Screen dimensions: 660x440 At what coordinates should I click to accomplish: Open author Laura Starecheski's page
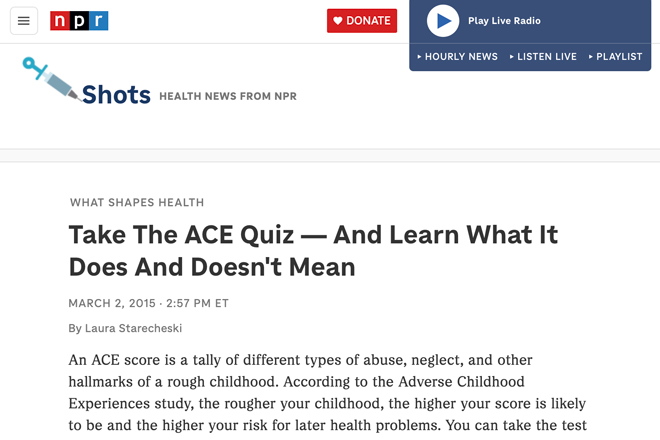pos(133,328)
